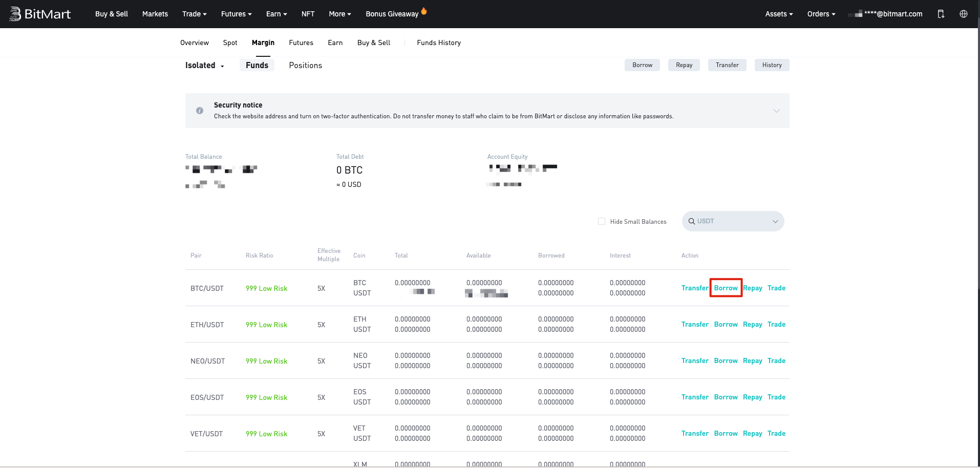Viewport: 980px width, 468px height.
Task: Click Borrow for ETH/USDT
Action: point(726,324)
